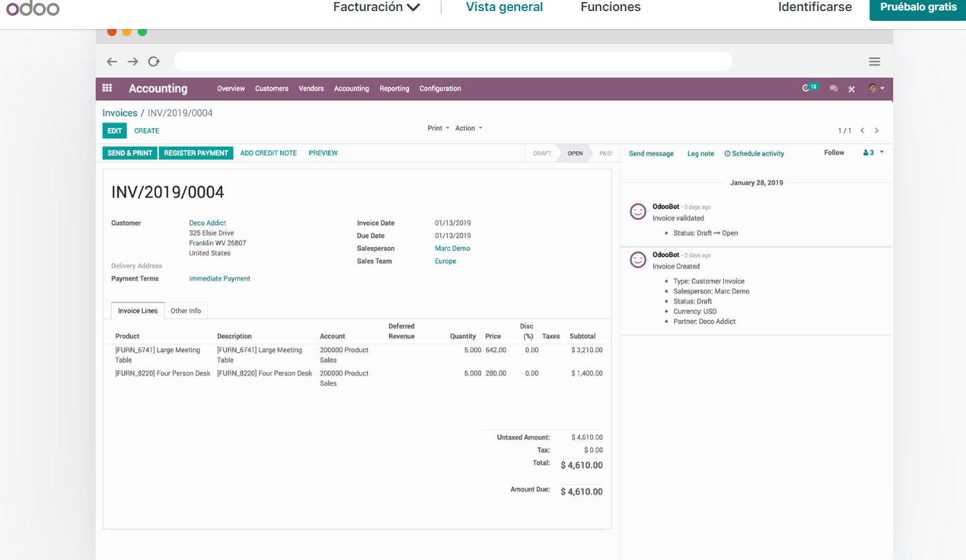Image resolution: width=966 pixels, height=560 pixels.
Task: Open the apps menu grid icon
Action: (107, 88)
